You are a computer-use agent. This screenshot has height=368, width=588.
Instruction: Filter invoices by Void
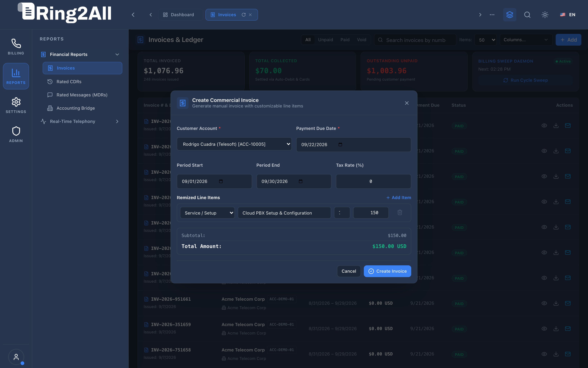pos(362,40)
